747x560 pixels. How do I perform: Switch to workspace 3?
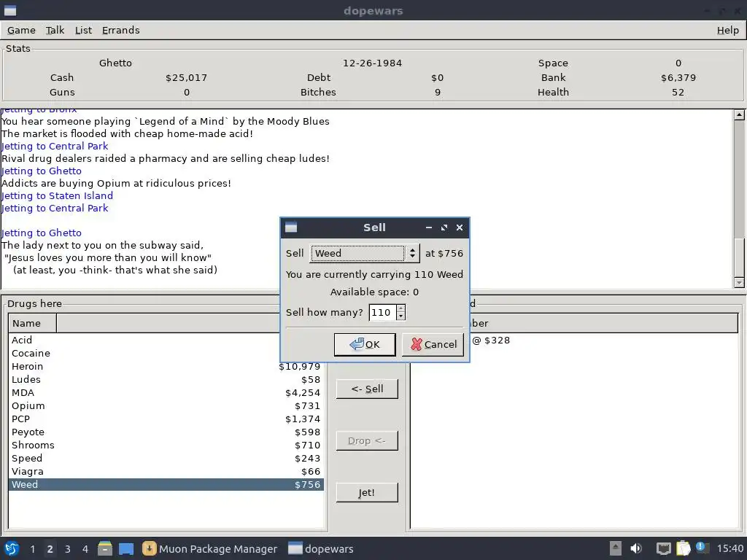point(68,549)
